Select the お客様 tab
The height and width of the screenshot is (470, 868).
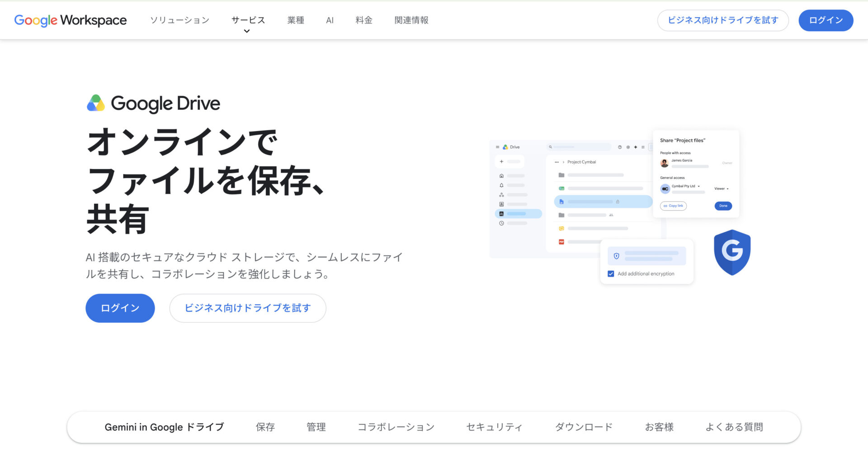click(x=659, y=427)
